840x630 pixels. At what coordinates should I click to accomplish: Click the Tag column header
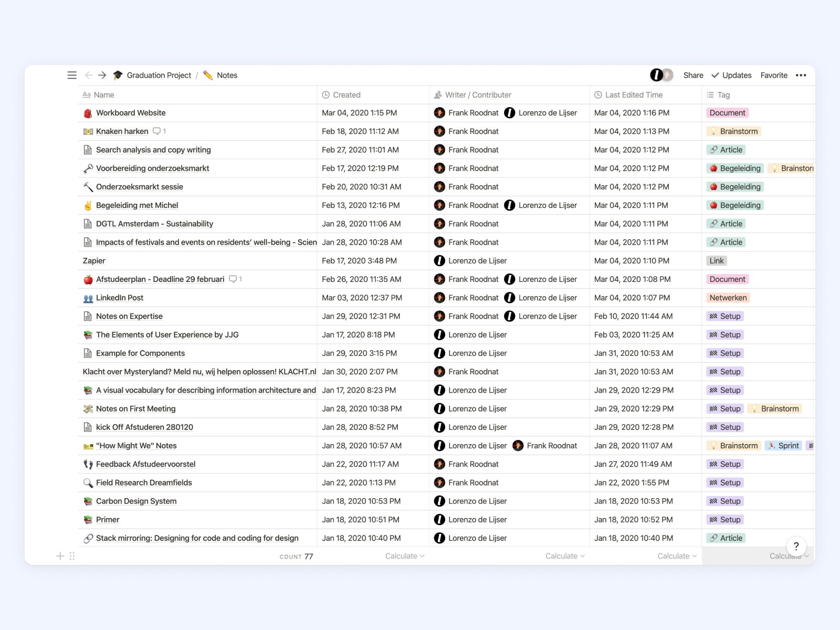point(723,95)
